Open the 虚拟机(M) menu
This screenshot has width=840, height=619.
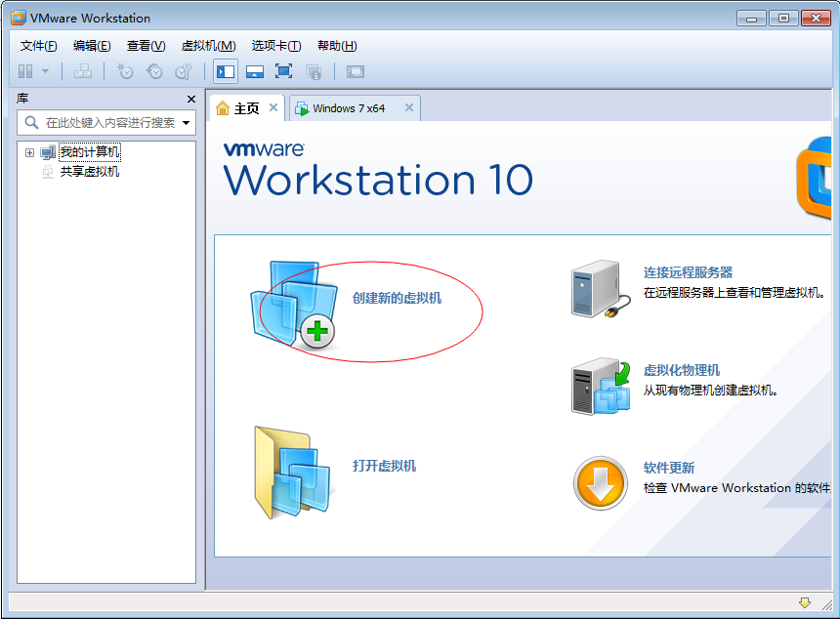click(208, 46)
